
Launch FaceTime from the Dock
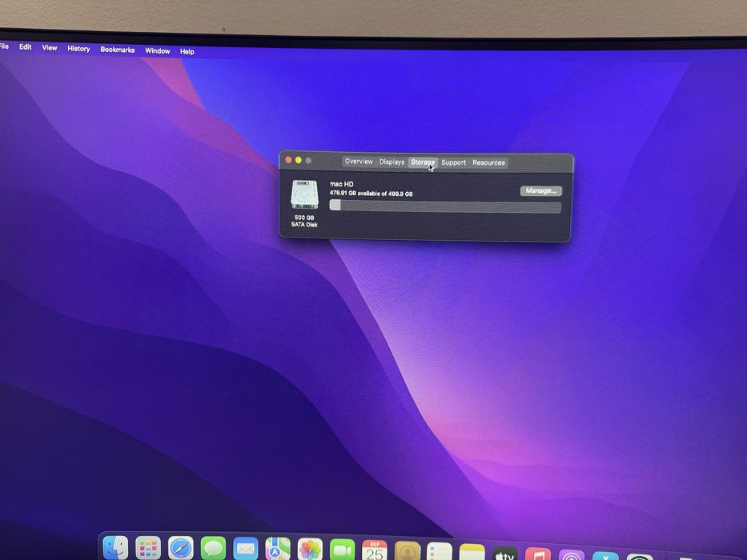point(342,550)
